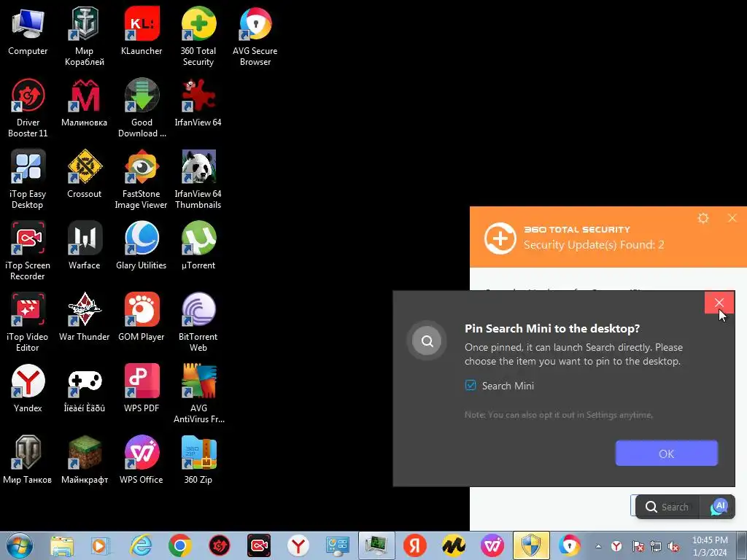747x560 pixels.
Task: Show hidden system tray icons
Action: click(598, 546)
